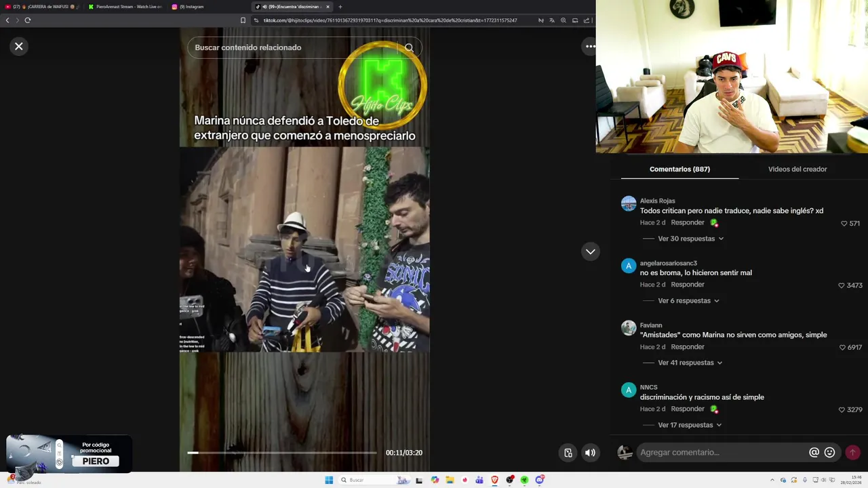Click translate page icon in address bar
This screenshot has width=868, height=488.
click(x=551, y=20)
